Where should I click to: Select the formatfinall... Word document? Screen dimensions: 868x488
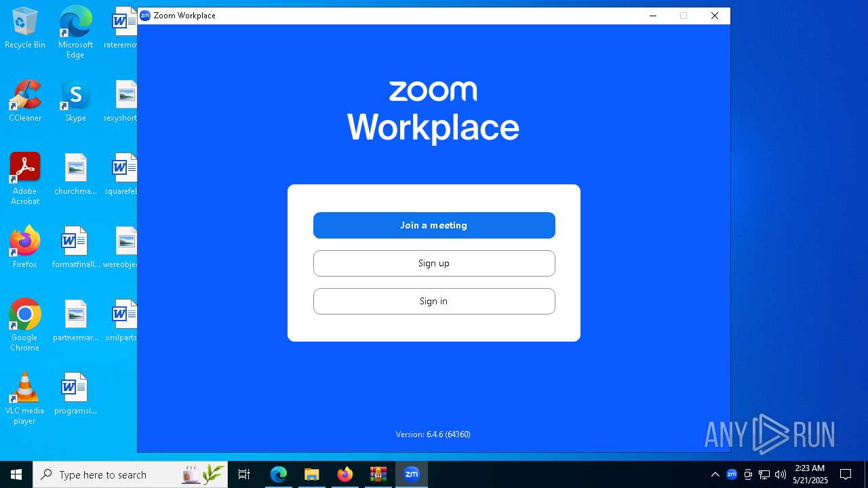coord(75,247)
